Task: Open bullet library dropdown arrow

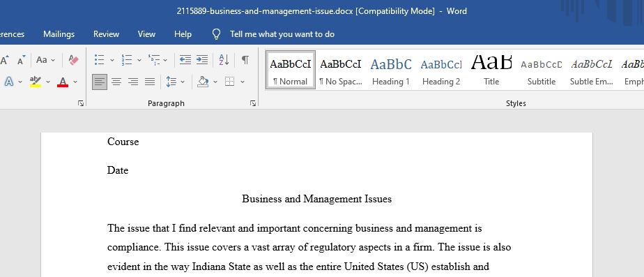Action: 112,61
